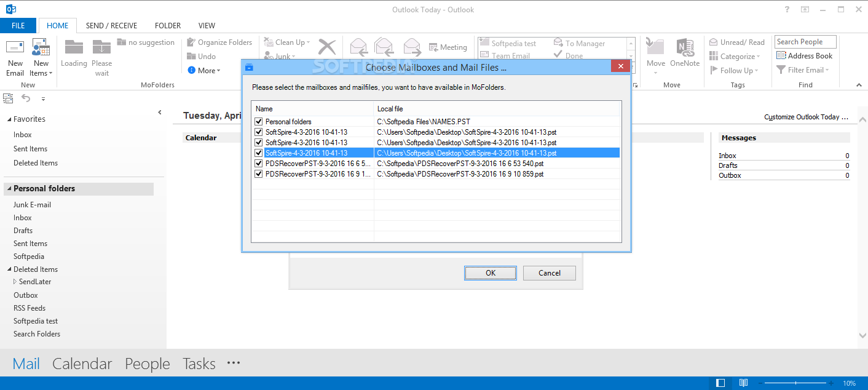The width and height of the screenshot is (868, 390).
Task: Select the 'RSS Feeds' folder
Action: [30, 308]
